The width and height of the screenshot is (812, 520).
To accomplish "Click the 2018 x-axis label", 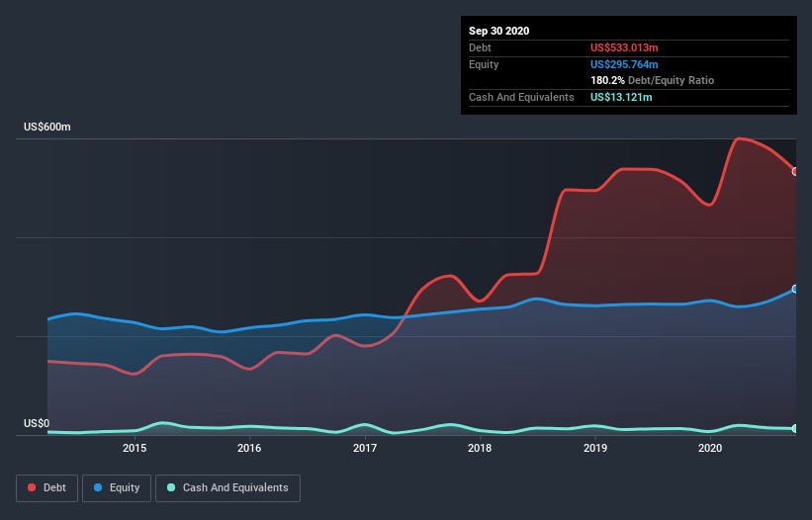I will point(480,448).
